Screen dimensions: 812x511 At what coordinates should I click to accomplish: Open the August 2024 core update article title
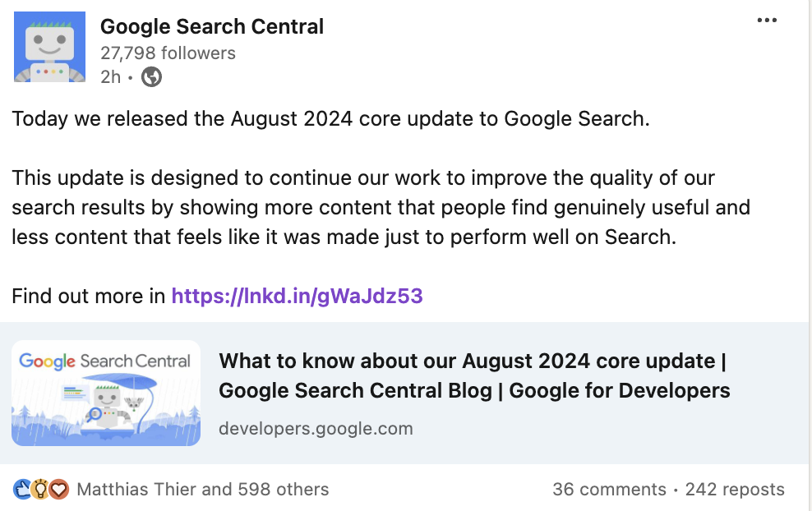click(473, 375)
